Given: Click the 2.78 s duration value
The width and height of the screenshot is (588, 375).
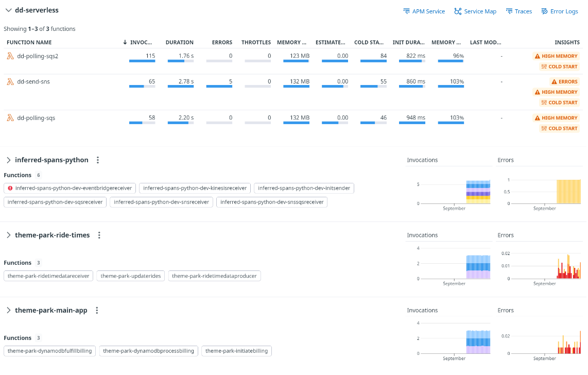Looking at the screenshot, I should coord(186,81).
